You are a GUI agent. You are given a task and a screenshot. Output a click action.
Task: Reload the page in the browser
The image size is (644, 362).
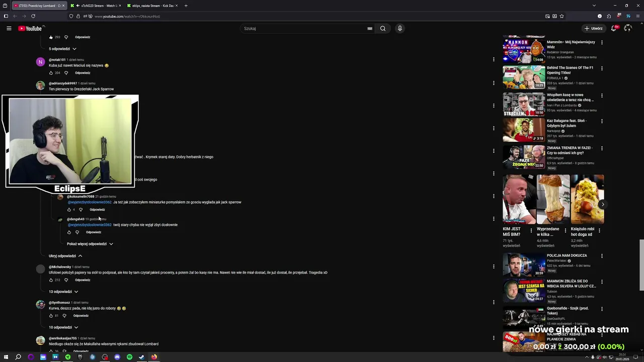33,16
